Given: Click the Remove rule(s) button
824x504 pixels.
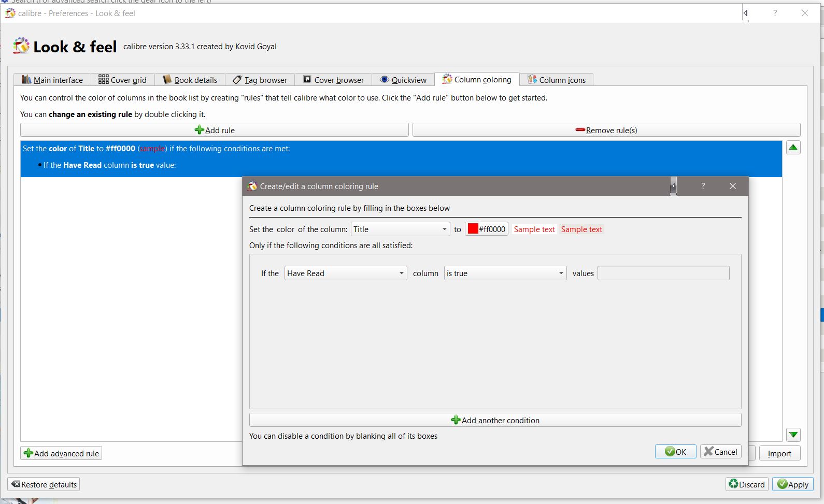Looking at the screenshot, I should tap(606, 130).
